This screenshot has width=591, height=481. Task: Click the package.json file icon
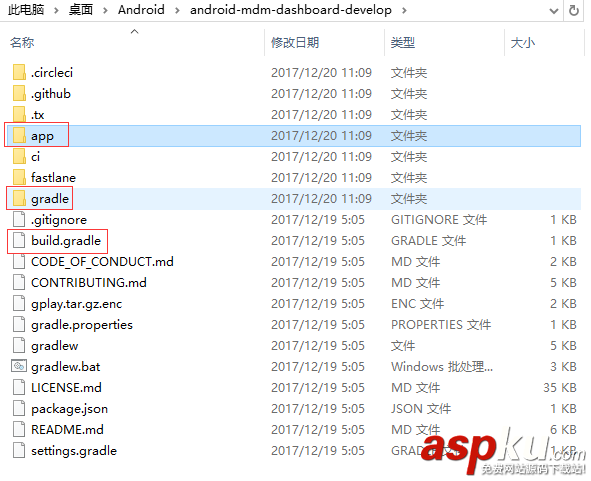coord(19,409)
